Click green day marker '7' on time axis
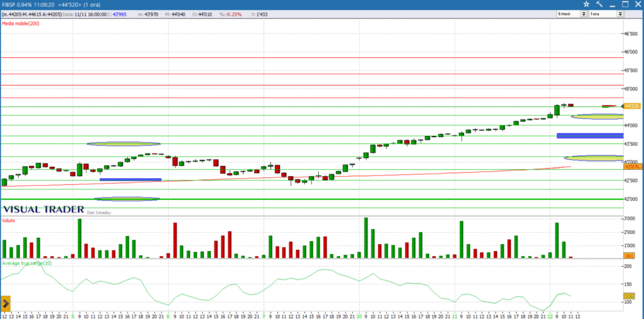 (264, 316)
